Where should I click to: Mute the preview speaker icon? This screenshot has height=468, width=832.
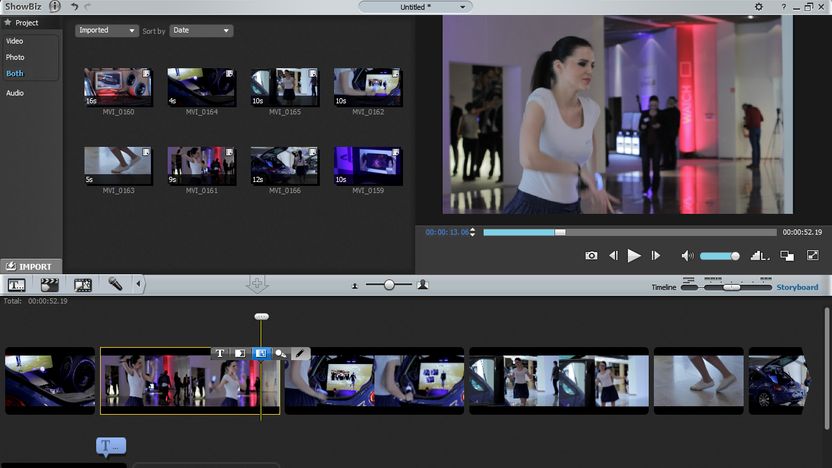pyautogui.click(x=687, y=256)
